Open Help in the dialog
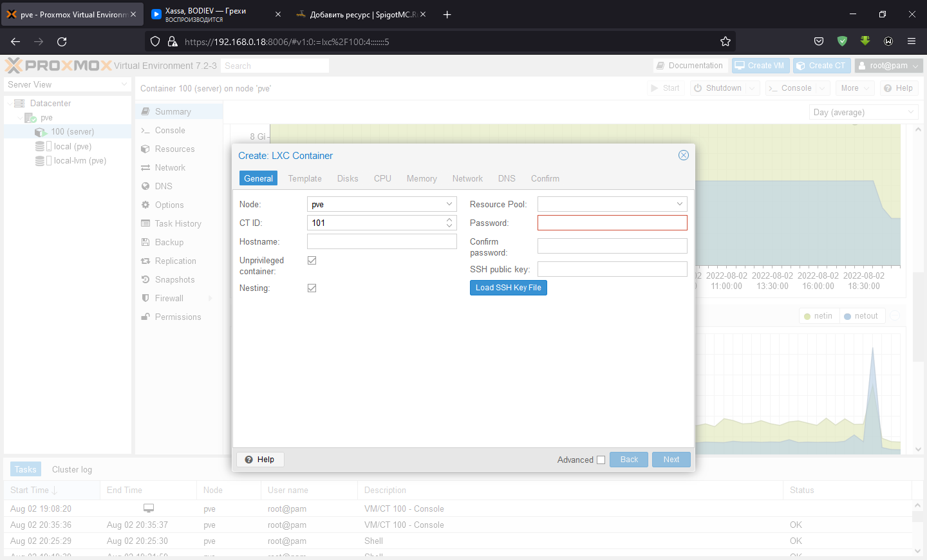This screenshot has height=560, width=927. pos(260,460)
